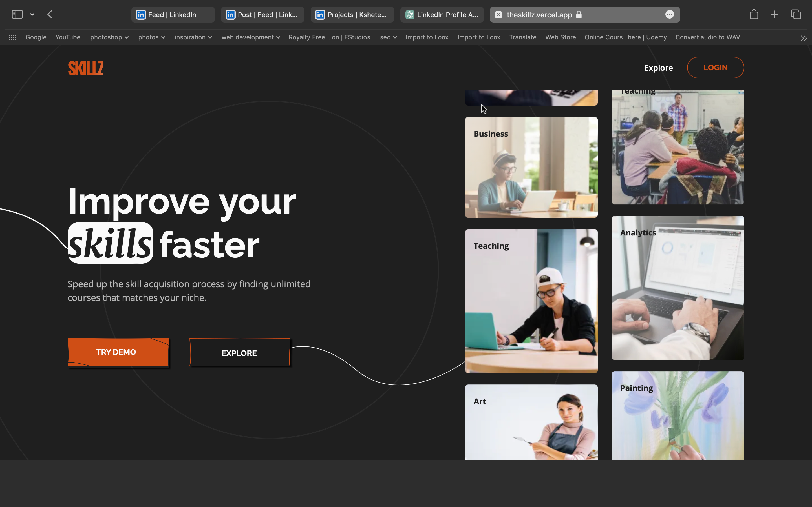812x507 pixels.
Task: Switch to Feed | LinkedIn tab
Action: [173, 15]
